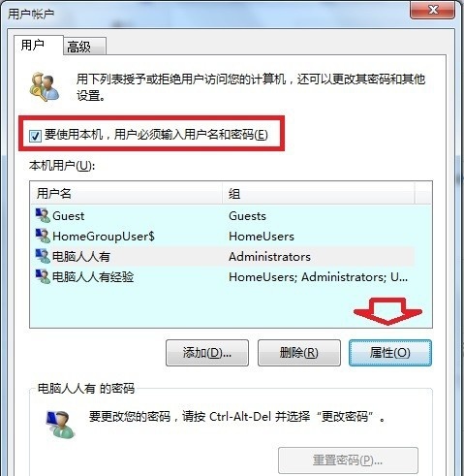
Task: Close the 用户帐户 dialog window
Action: coord(432,10)
